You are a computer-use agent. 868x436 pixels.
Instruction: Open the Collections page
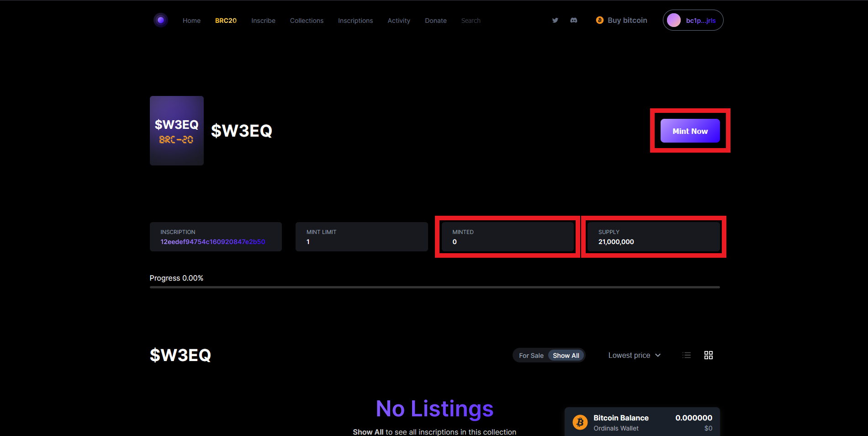(307, 21)
